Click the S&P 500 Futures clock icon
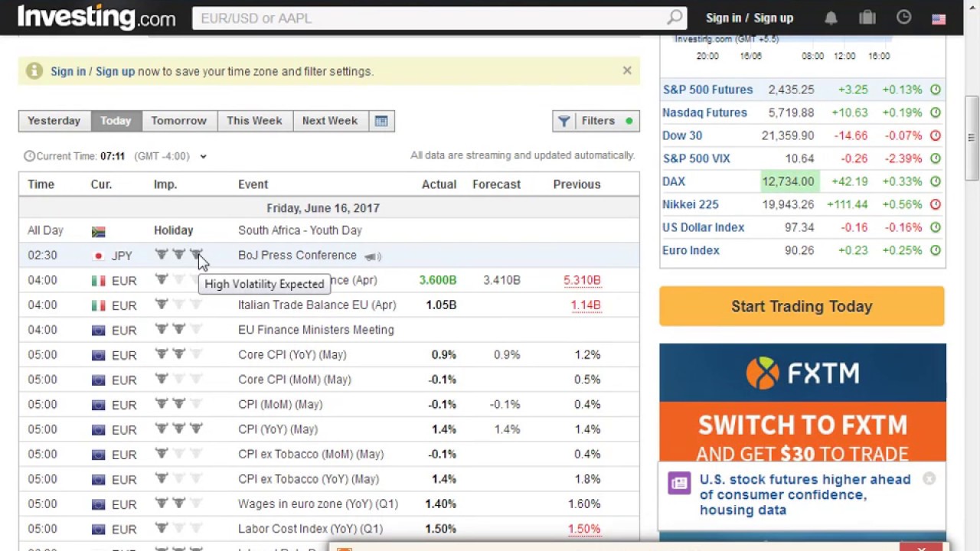 pyautogui.click(x=936, y=90)
